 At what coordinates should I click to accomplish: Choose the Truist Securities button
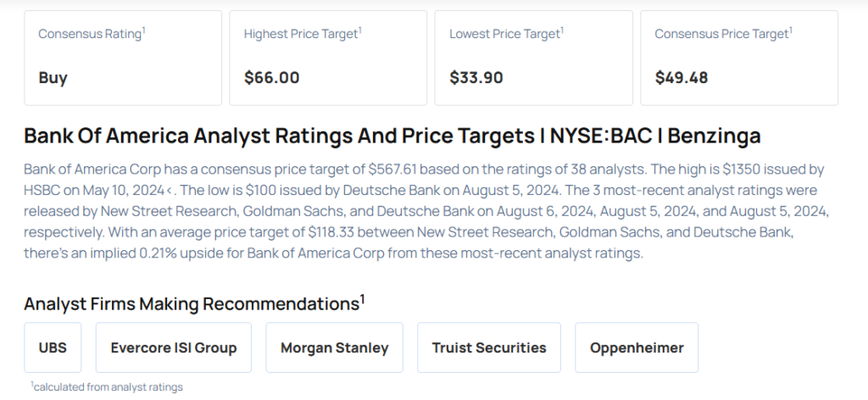489,347
